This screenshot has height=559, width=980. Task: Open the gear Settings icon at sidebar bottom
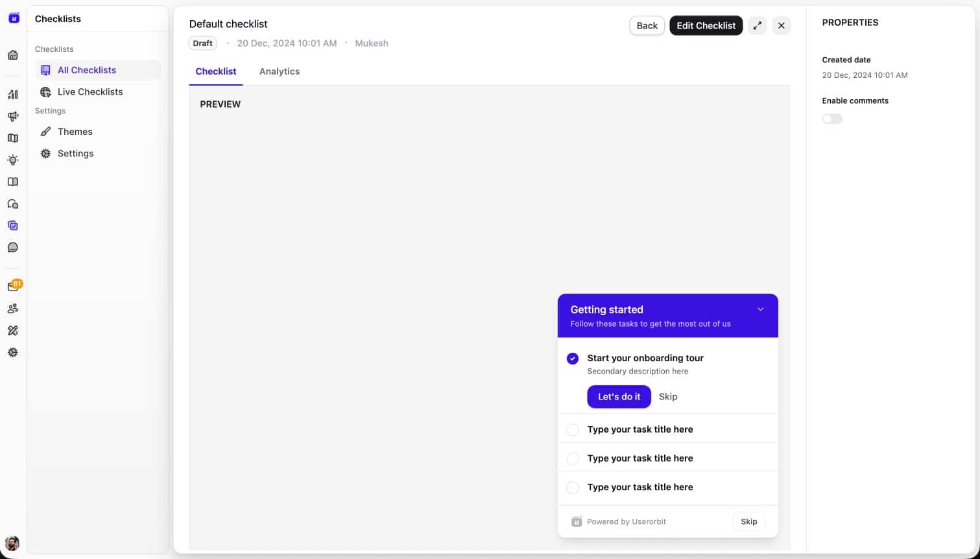[x=13, y=352]
